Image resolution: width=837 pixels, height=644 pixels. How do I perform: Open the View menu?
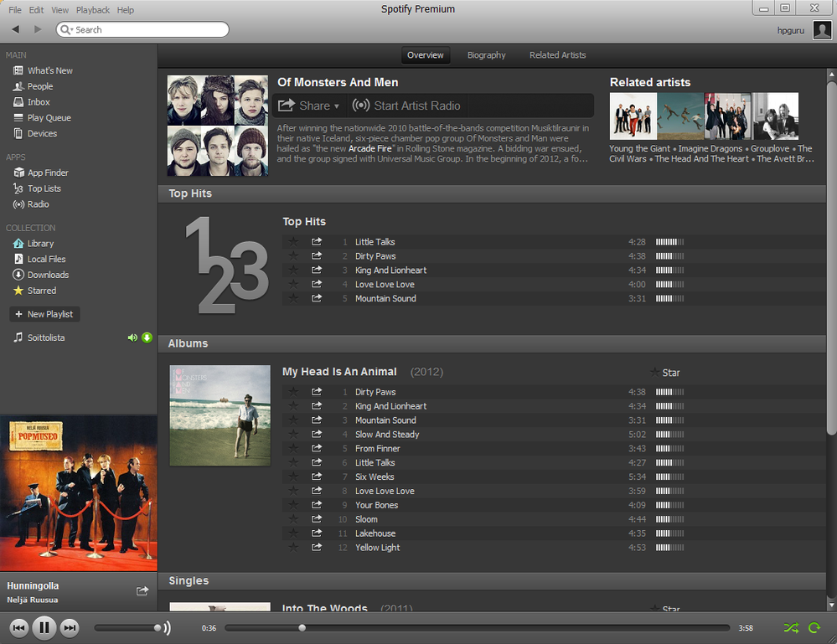(59, 10)
